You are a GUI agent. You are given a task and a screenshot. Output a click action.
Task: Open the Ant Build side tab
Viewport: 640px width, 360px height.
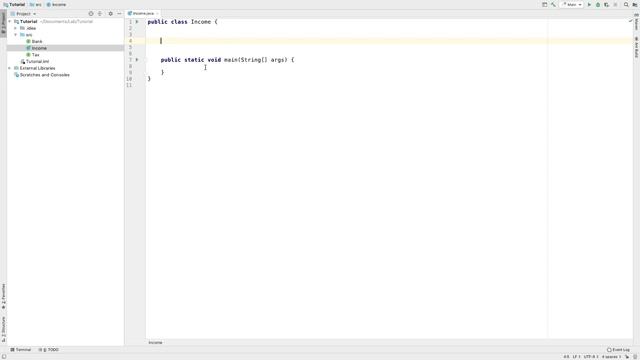tap(636, 48)
